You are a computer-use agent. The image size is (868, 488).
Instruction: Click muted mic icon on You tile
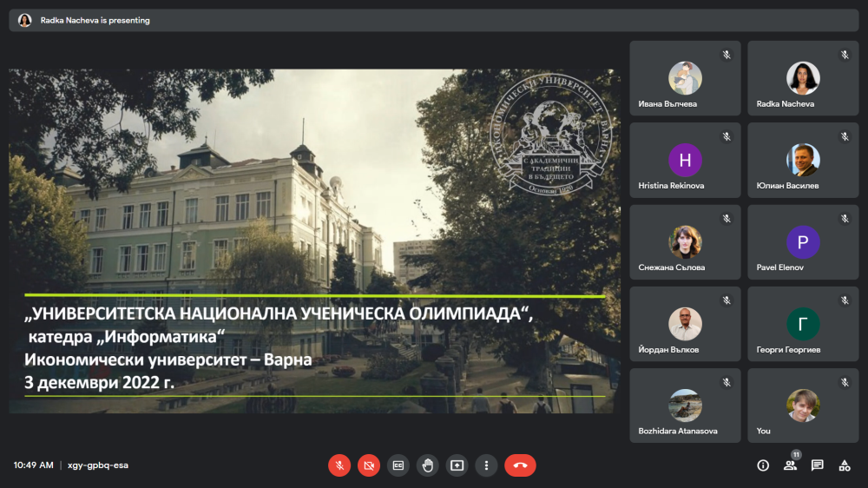845,383
